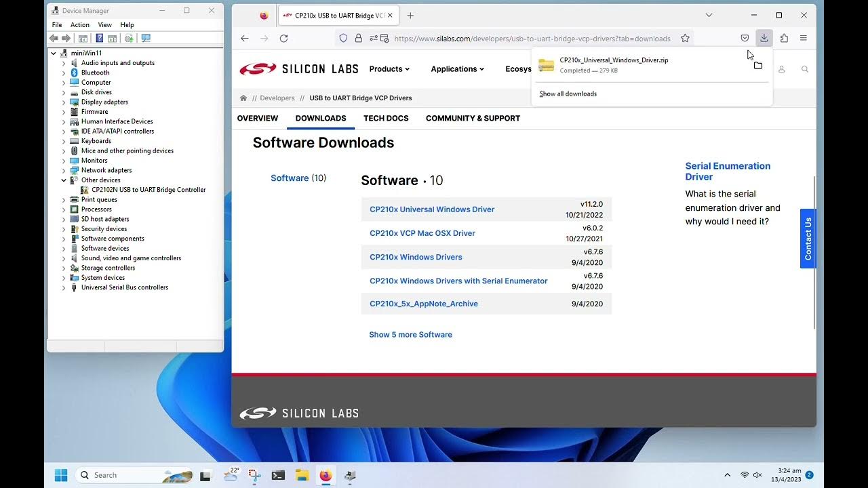Click Show 5 more Software link

tap(410, 335)
